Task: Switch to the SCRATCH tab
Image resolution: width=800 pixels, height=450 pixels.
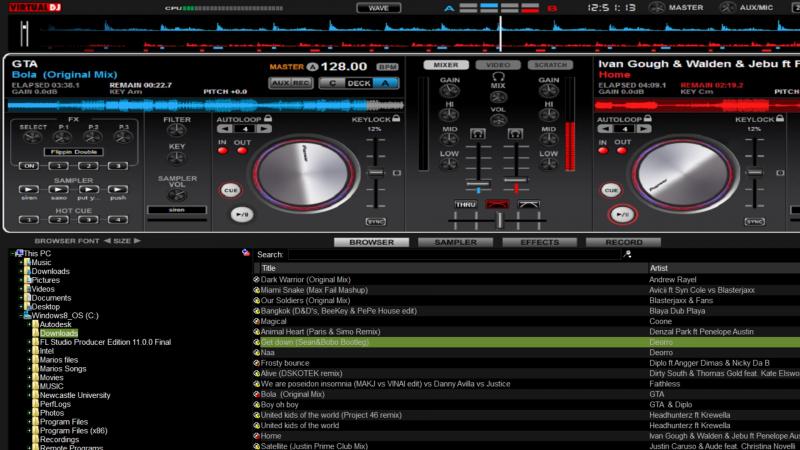Action: tap(551, 65)
